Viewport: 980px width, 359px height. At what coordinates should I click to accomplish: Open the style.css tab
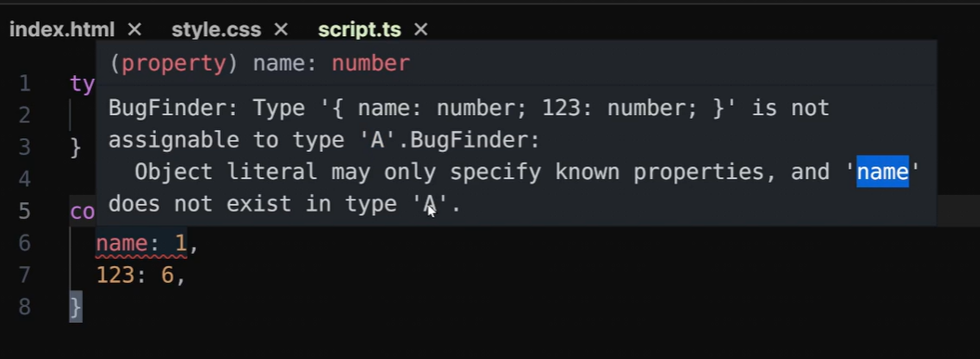click(x=216, y=30)
